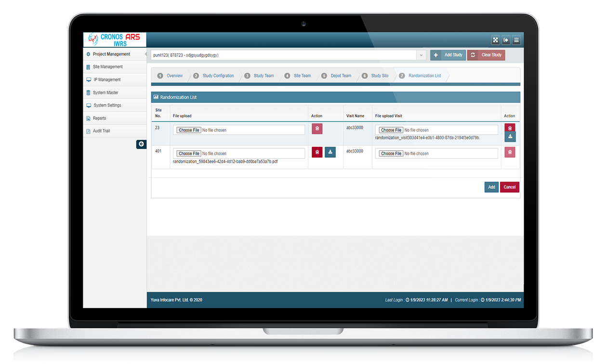This screenshot has width=607, height=364.
Task: Open the Project Management sidebar section
Action: click(111, 54)
